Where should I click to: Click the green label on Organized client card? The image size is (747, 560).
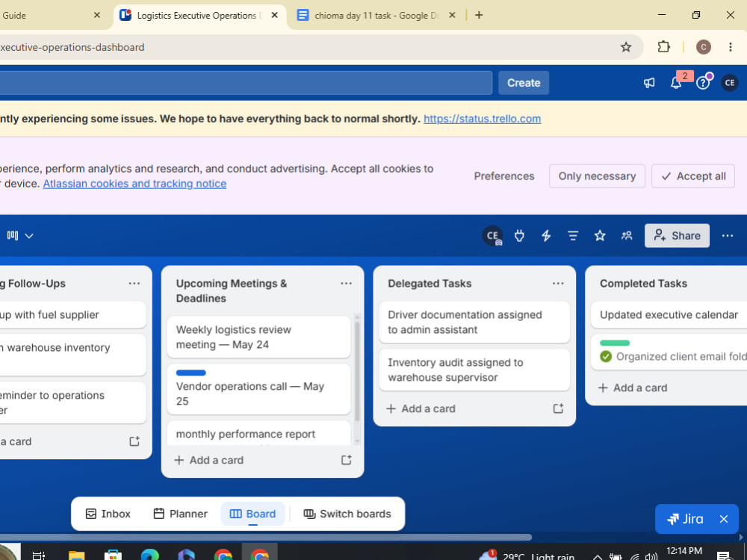click(x=615, y=343)
